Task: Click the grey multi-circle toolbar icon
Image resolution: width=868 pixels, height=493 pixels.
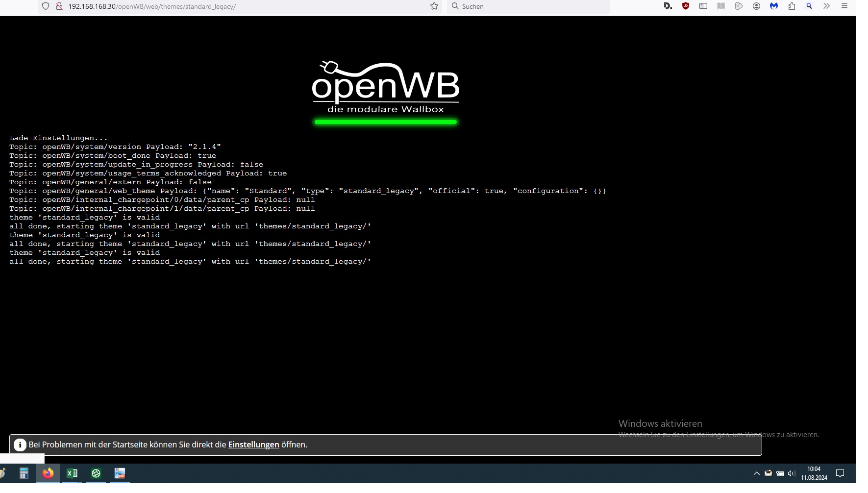Action: [x=739, y=6]
